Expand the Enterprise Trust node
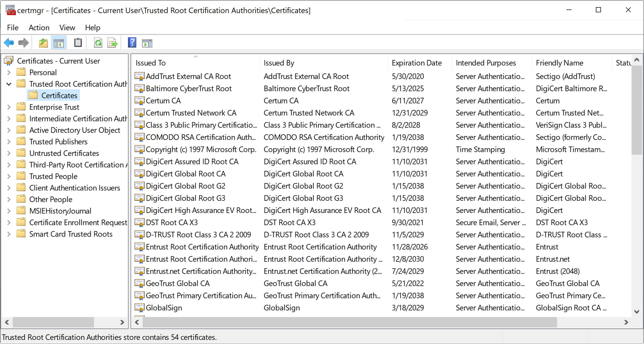This screenshot has height=344, width=644. 9,107
